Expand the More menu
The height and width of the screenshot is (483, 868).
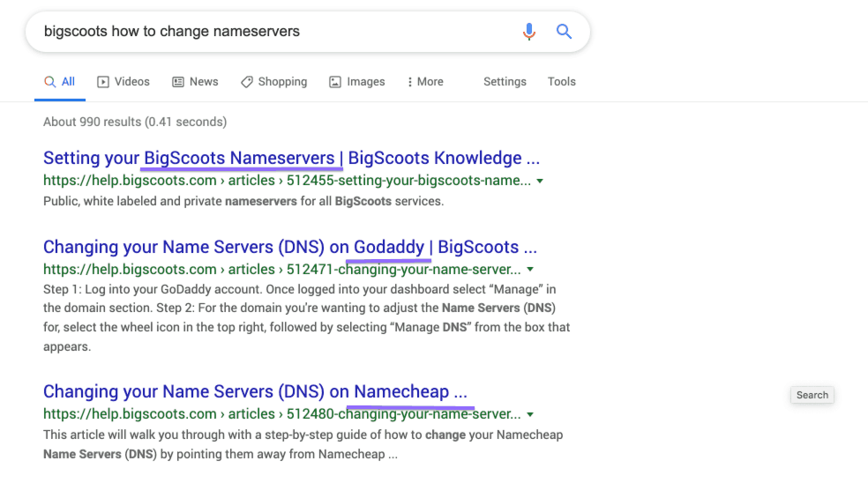[425, 82]
